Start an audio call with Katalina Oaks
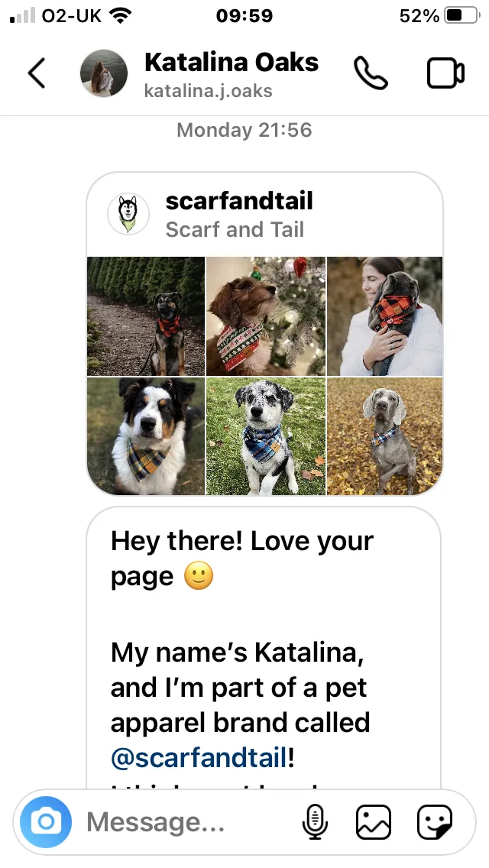Screen dimensions: 489x868 (371, 73)
